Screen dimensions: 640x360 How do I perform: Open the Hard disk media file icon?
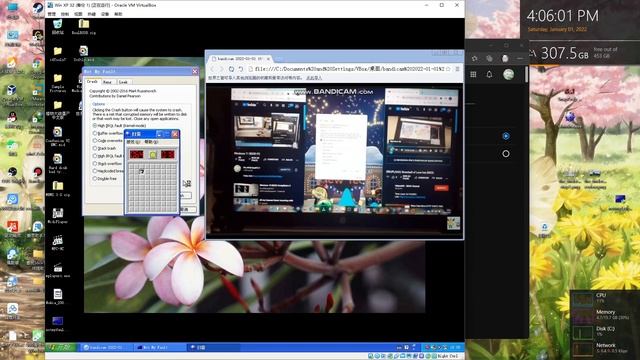click(x=58, y=163)
